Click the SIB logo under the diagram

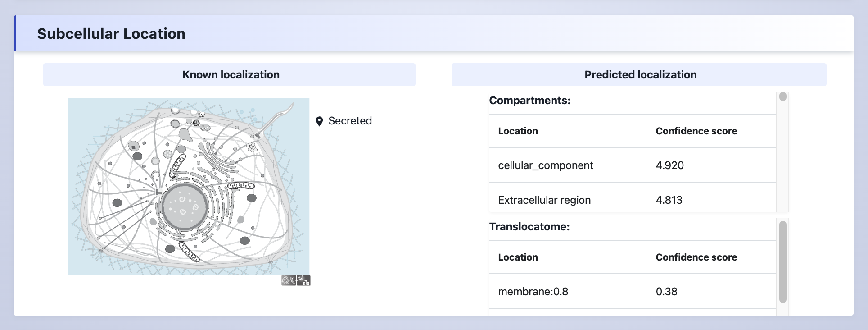click(304, 281)
